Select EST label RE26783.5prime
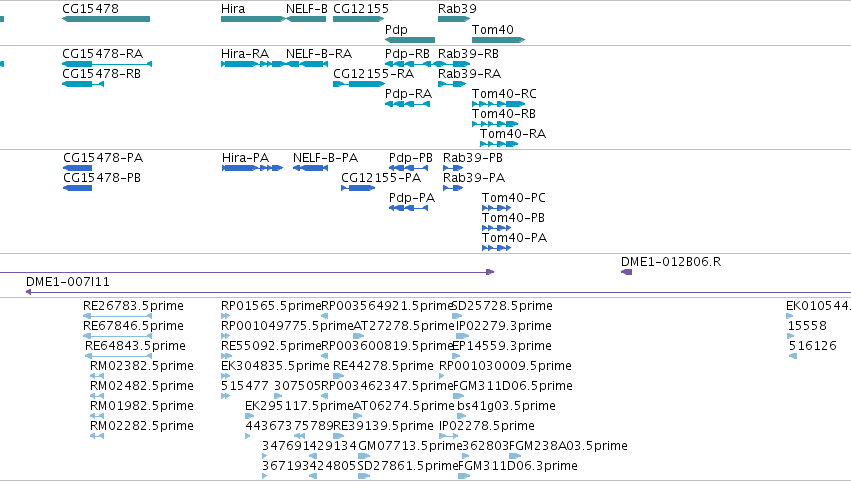The width and height of the screenshot is (851, 481). point(133,306)
